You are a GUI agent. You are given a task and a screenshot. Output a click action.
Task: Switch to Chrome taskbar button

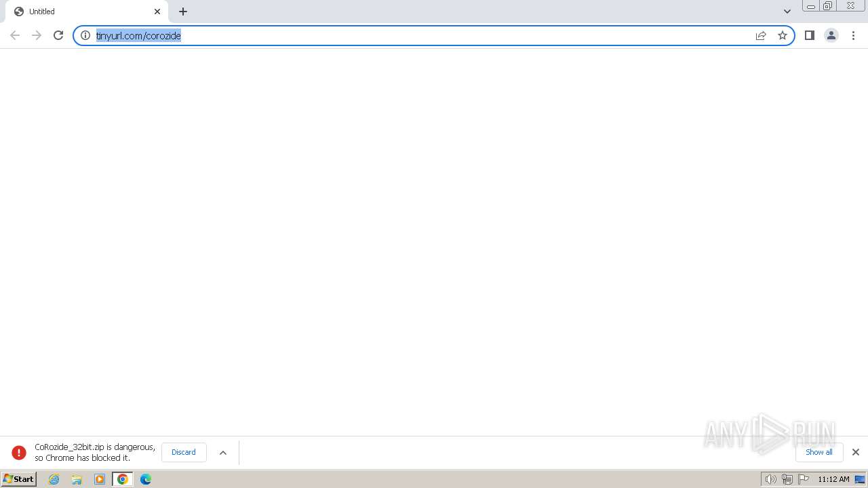pos(123,479)
